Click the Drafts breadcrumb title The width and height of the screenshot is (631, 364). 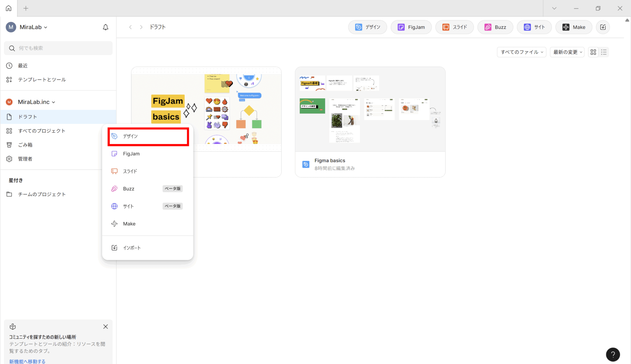click(x=158, y=27)
